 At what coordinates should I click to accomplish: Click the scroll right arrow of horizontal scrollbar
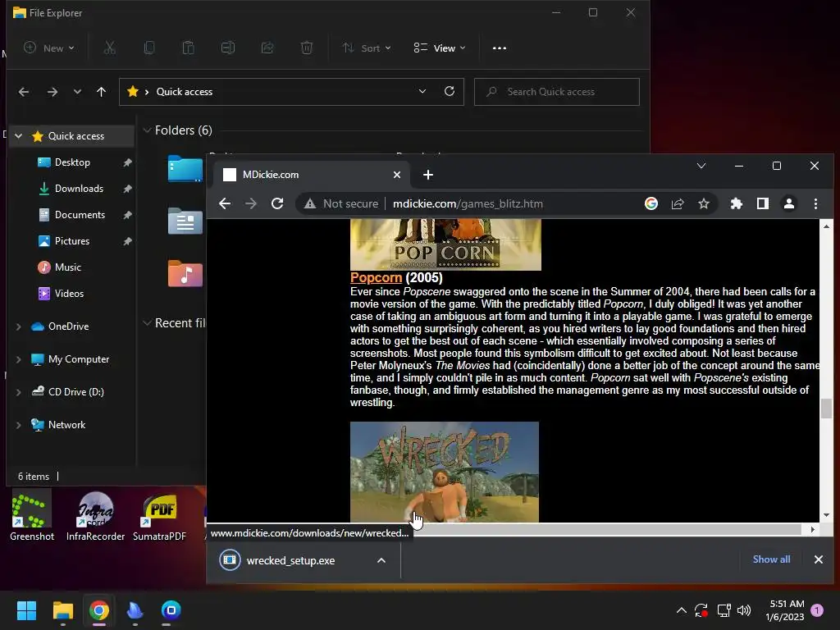tap(813, 529)
